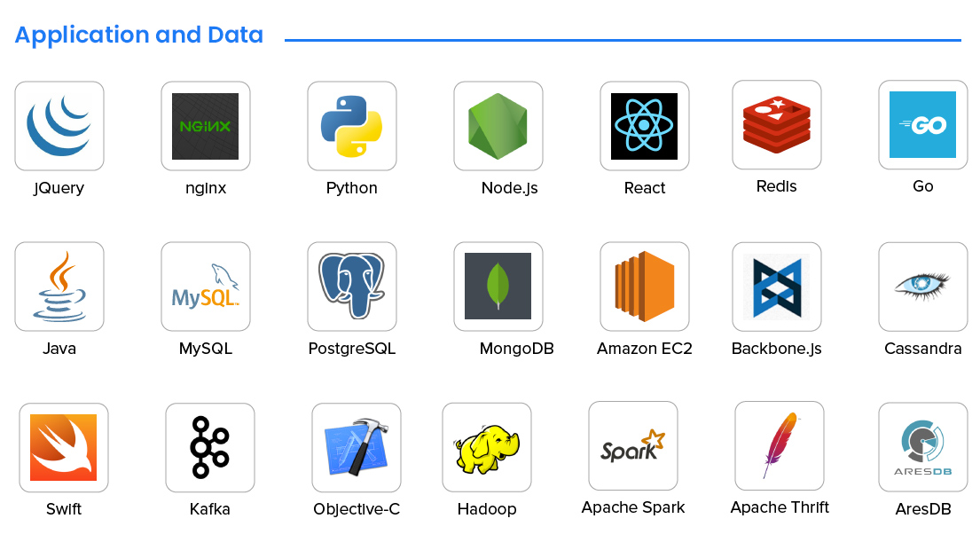The image size is (980, 550).
Task: Select the Cassandra eye icon
Action: click(922, 286)
